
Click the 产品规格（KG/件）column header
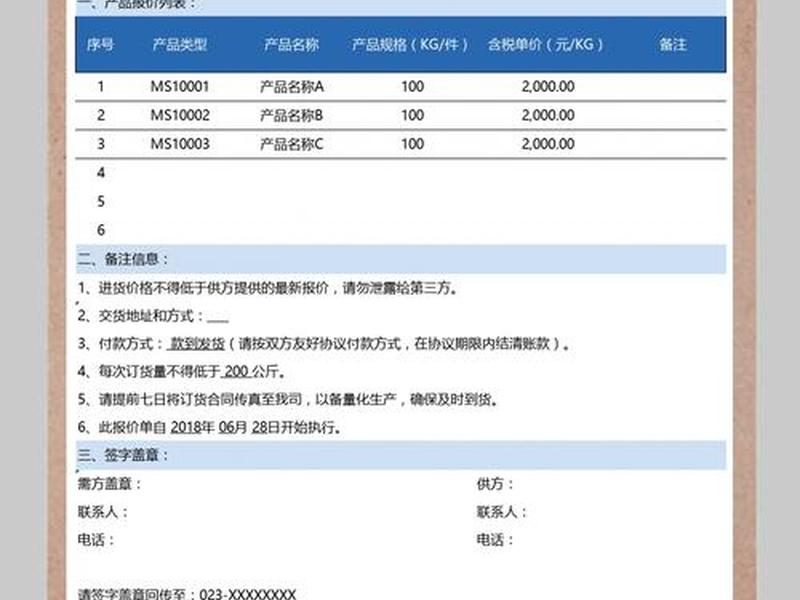(x=410, y=44)
